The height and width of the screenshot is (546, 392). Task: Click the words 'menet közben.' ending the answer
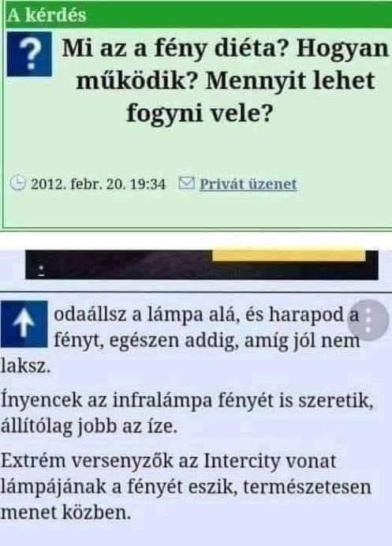pos(65,513)
